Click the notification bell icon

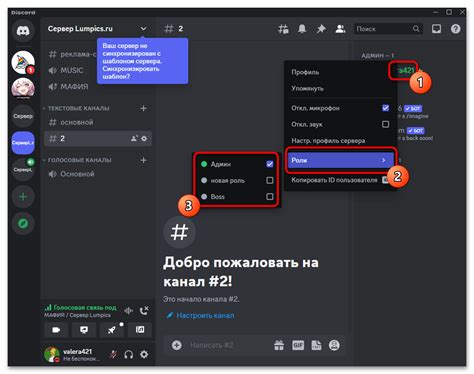click(x=302, y=29)
